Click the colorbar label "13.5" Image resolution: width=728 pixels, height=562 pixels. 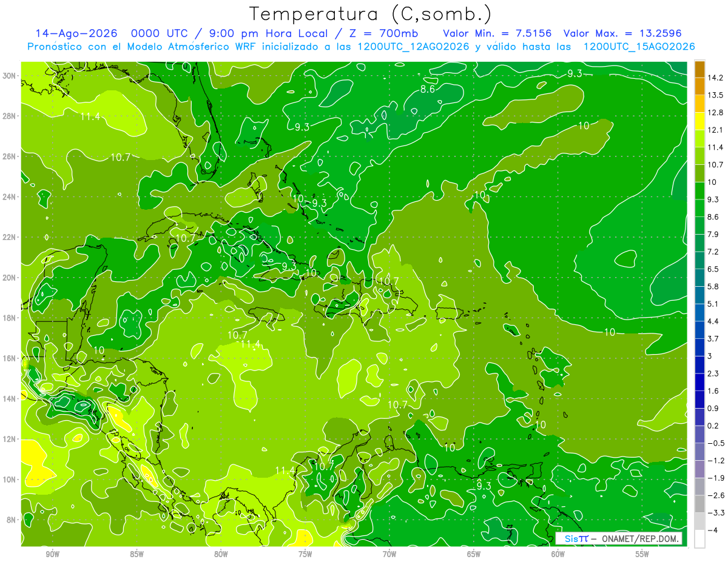click(x=716, y=95)
